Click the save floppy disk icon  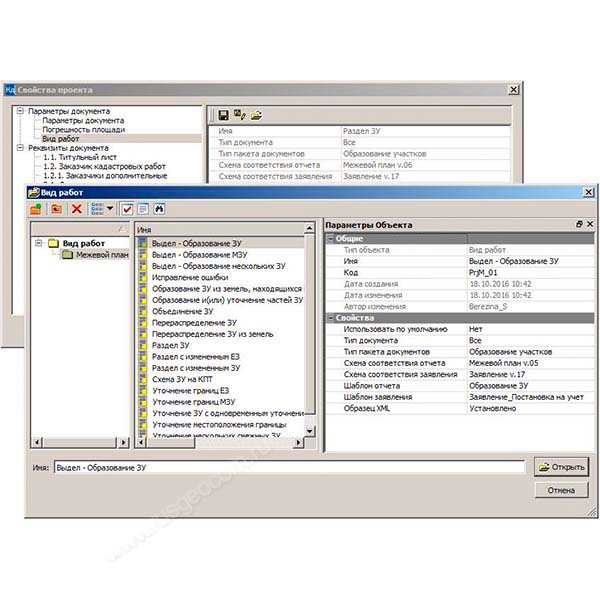coord(223,115)
